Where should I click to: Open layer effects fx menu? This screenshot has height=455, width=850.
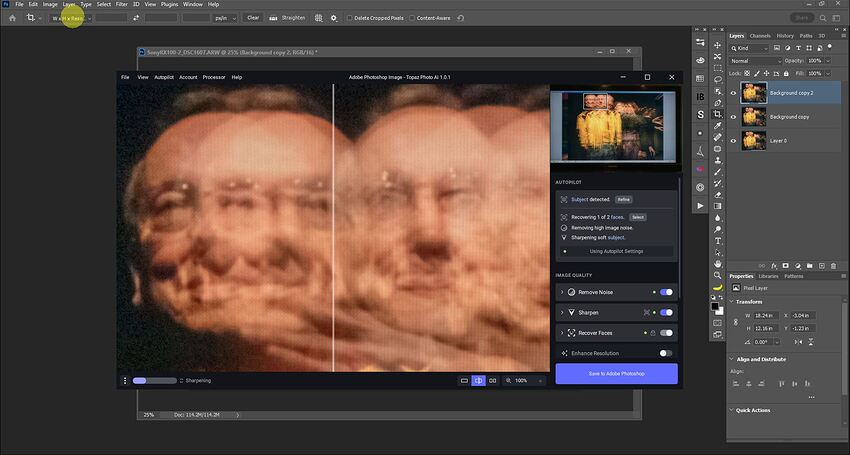(x=774, y=266)
